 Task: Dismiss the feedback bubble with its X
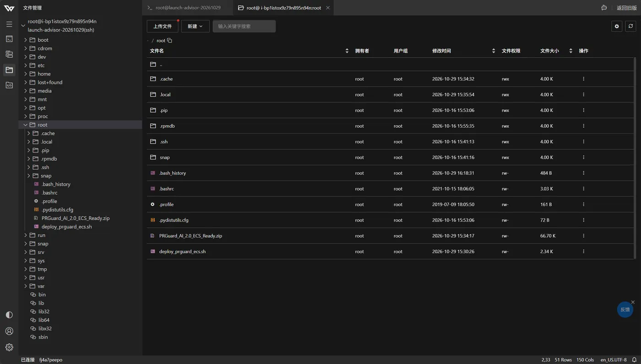pos(633,302)
